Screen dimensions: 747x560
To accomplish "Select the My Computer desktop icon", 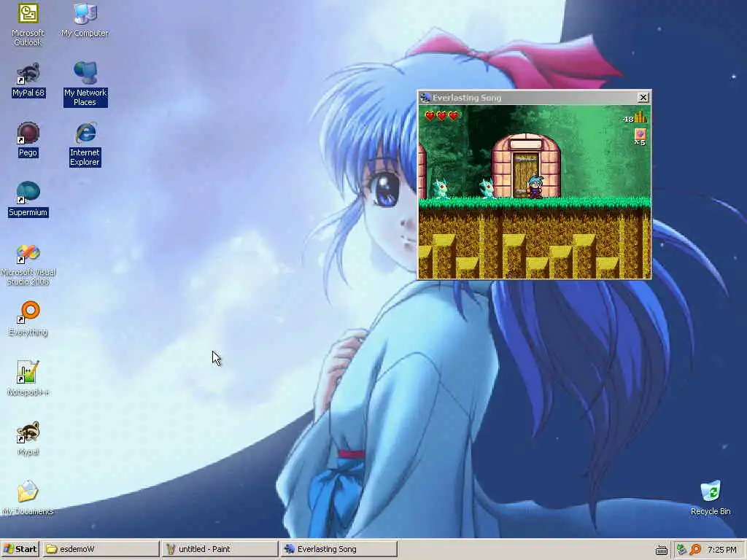I will click(85, 20).
